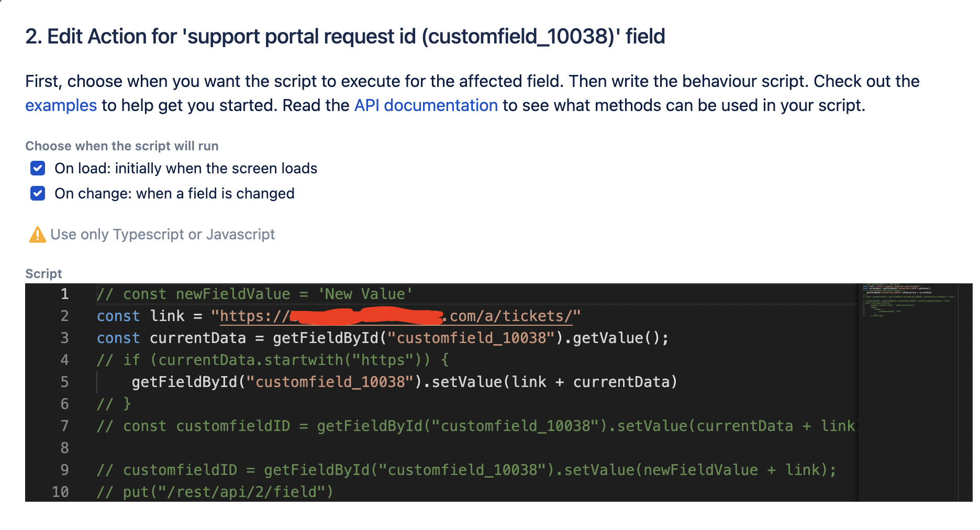Screen dimensions: 980x530
Task: Click the 'Use only Typescript or Javascript' notice
Action: 162,235
